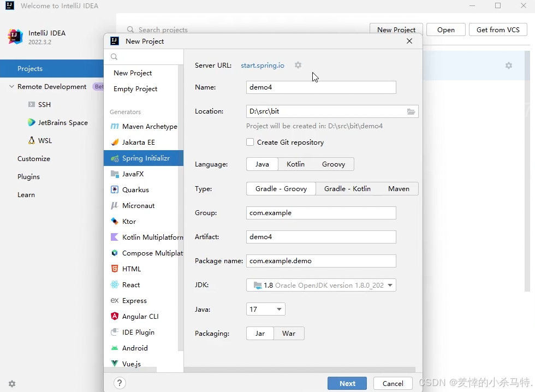Enable Create Git repository checkbox
This screenshot has width=535, height=392.
250,142
